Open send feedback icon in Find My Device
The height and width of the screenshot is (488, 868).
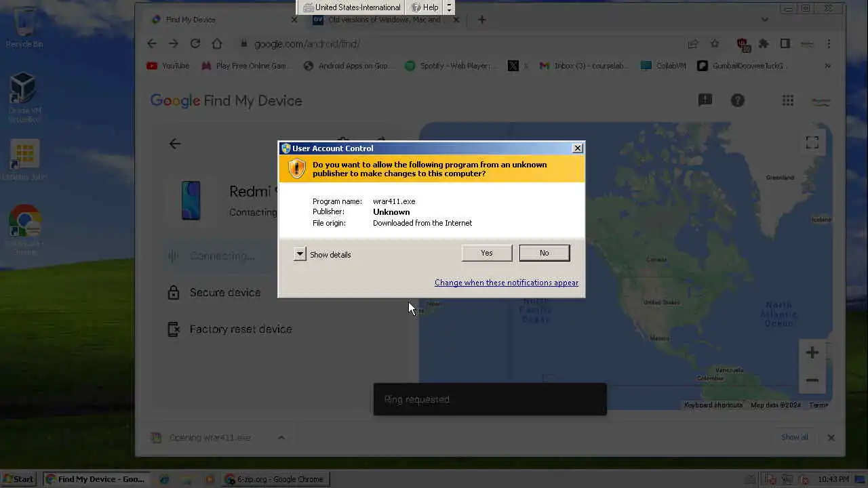[705, 100]
